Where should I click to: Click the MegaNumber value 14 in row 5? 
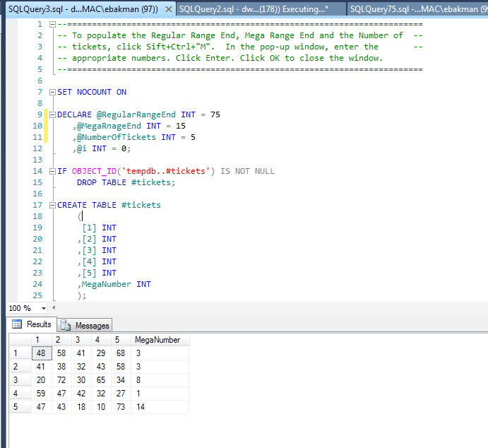141,407
